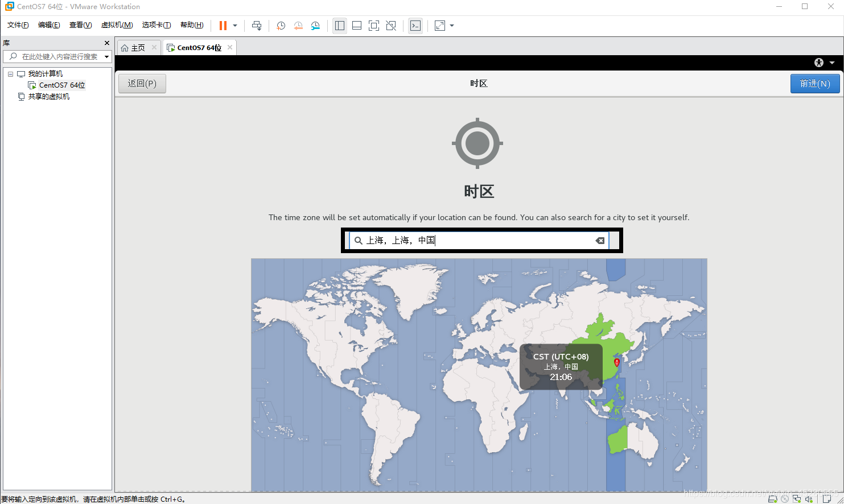
Task: Click the message log status icon
Action: click(x=827, y=499)
